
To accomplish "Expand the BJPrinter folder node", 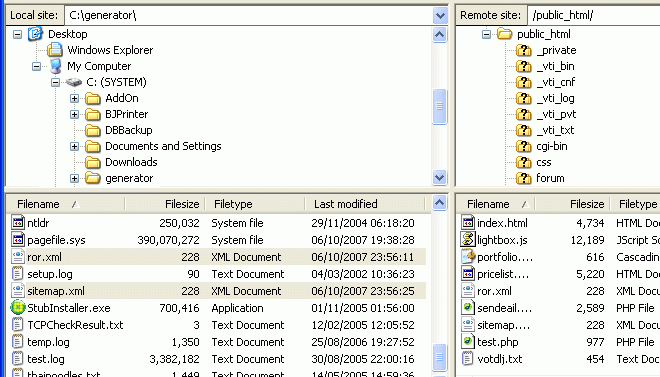I will (x=75, y=114).
